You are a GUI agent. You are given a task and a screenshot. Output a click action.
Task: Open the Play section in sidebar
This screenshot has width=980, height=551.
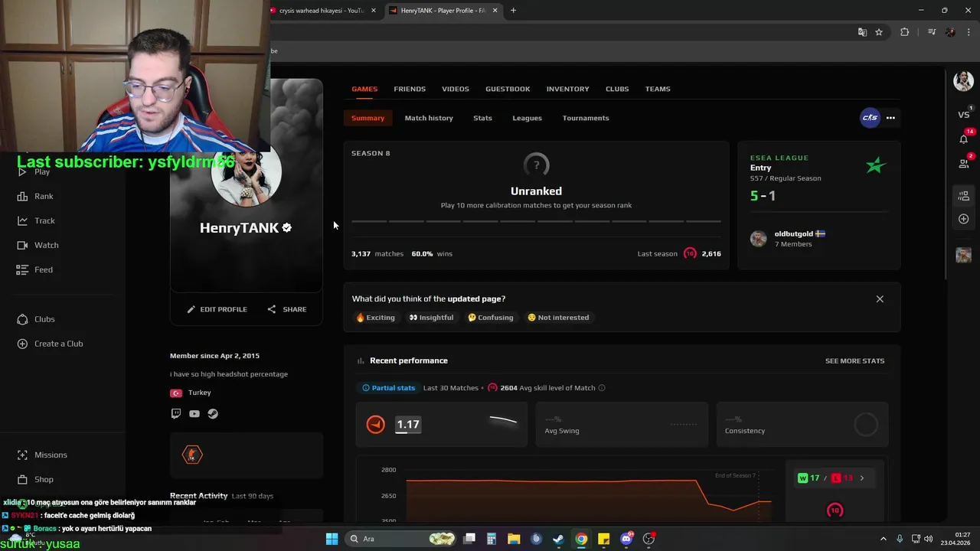[33, 171]
